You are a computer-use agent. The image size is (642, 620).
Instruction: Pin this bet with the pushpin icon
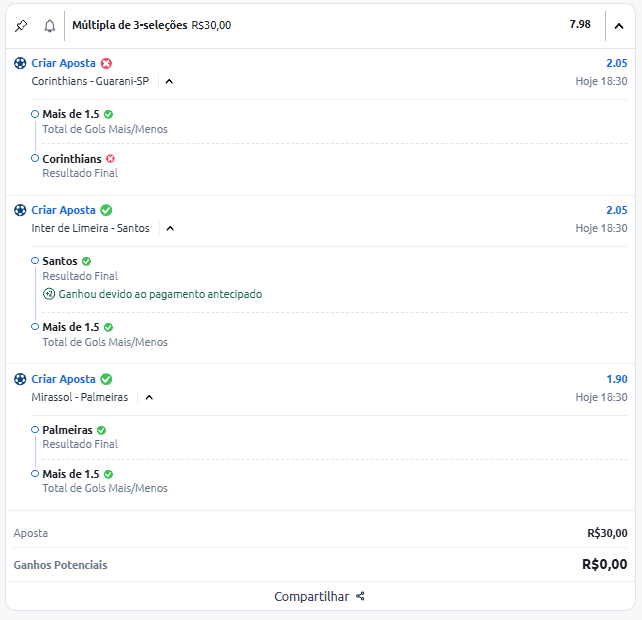(x=21, y=26)
